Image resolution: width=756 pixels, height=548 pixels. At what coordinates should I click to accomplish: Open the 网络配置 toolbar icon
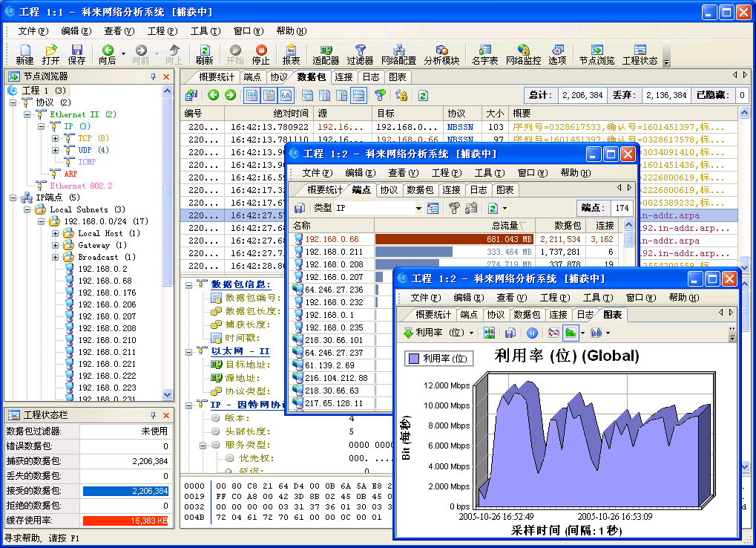398,54
